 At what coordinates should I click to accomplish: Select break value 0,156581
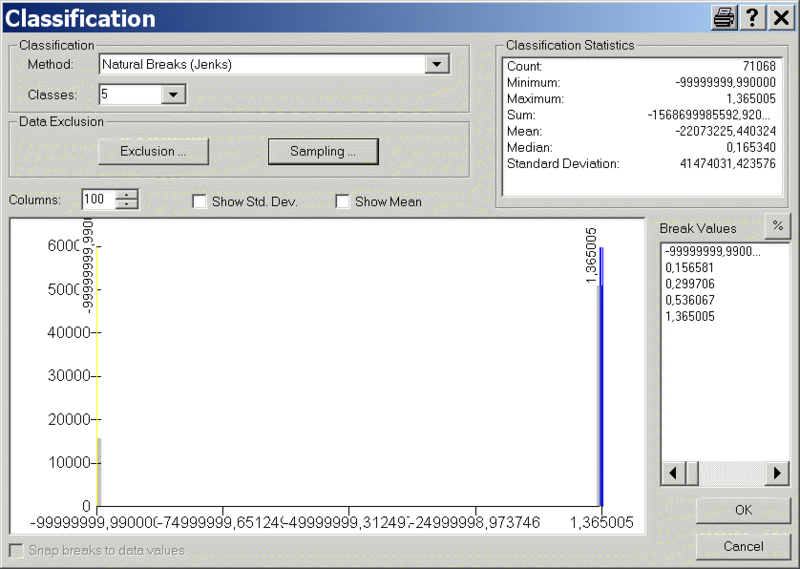point(689,267)
